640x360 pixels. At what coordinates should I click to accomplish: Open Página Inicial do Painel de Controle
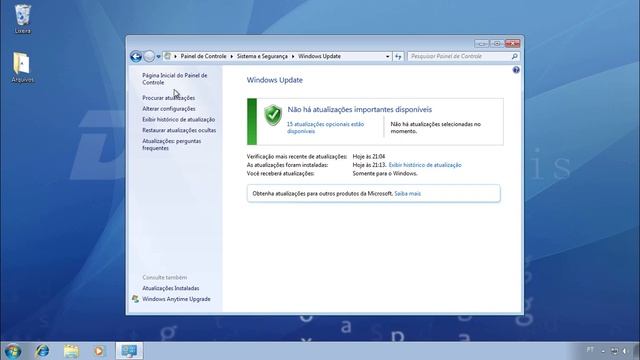pos(174,79)
